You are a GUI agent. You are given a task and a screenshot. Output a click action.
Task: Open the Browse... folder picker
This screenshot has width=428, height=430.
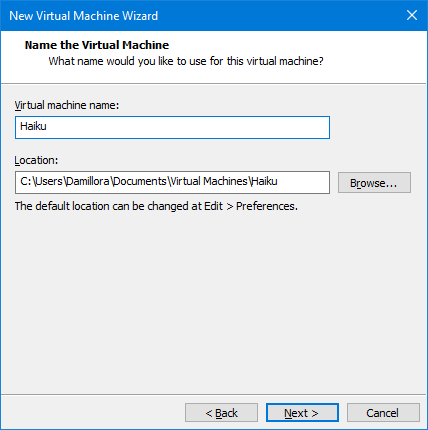point(374,183)
